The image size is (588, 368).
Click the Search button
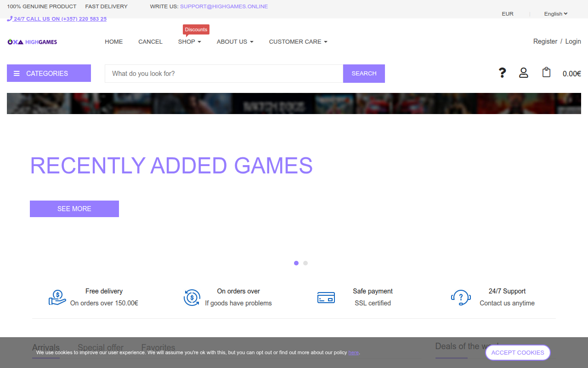[364, 74]
